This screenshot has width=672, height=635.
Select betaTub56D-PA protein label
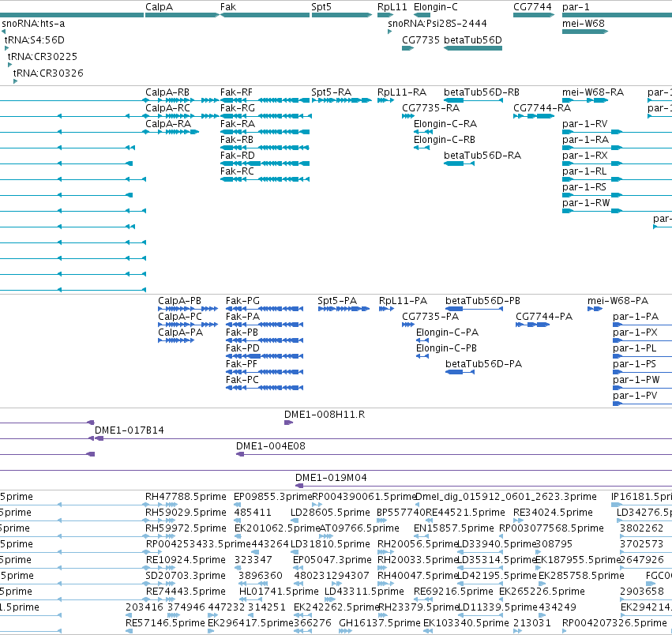(x=483, y=364)
